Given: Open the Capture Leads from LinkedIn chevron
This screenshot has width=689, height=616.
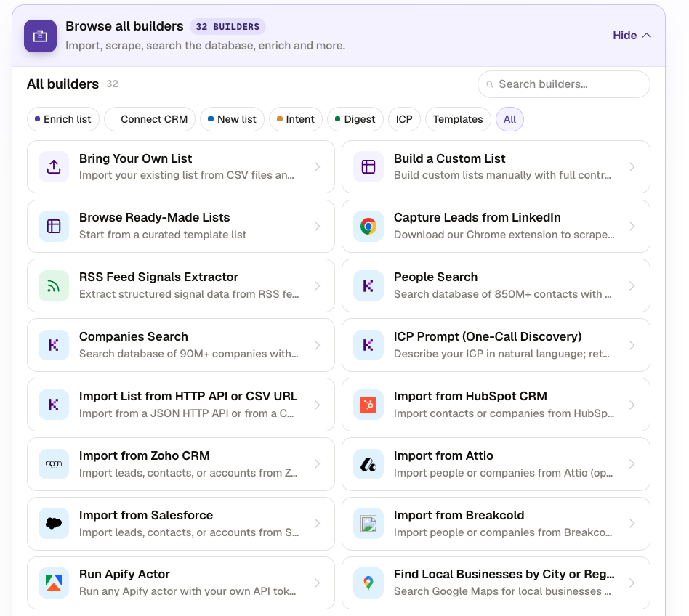Looking at the screenshot, I should 632,227.
